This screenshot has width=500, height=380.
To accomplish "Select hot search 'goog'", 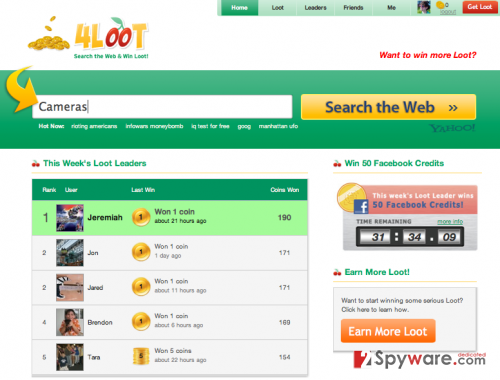I will click(x=244, y=127).
